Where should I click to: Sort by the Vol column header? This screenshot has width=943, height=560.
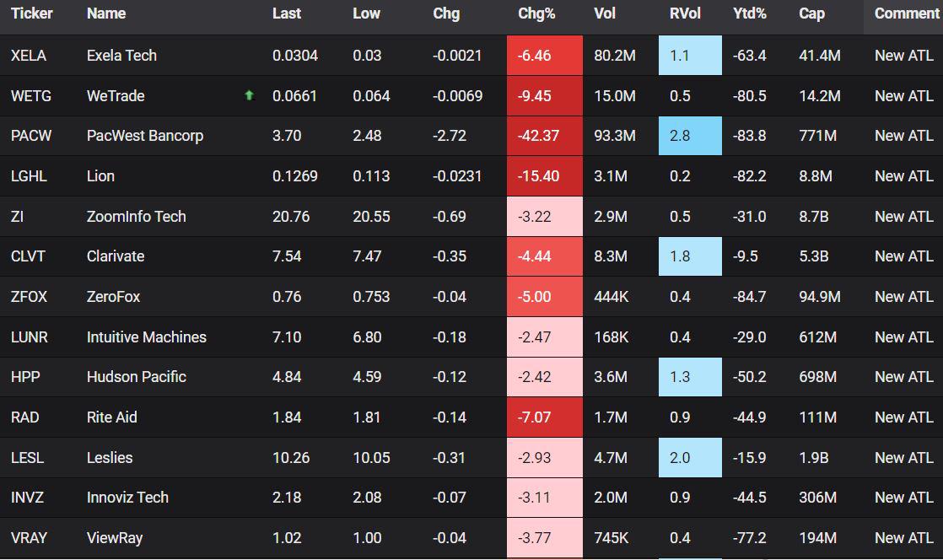point(603,13)
